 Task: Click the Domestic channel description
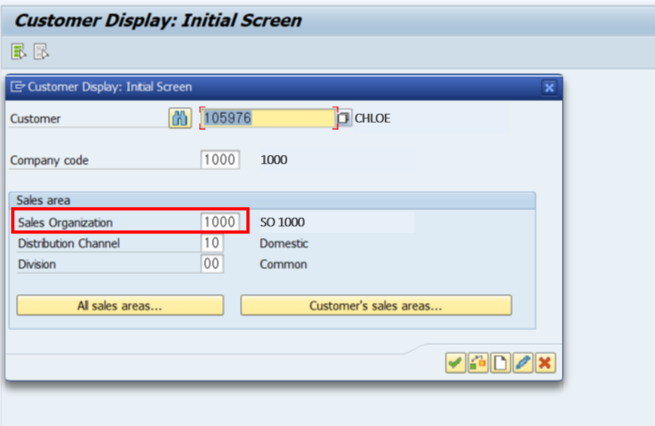point(284,243)
